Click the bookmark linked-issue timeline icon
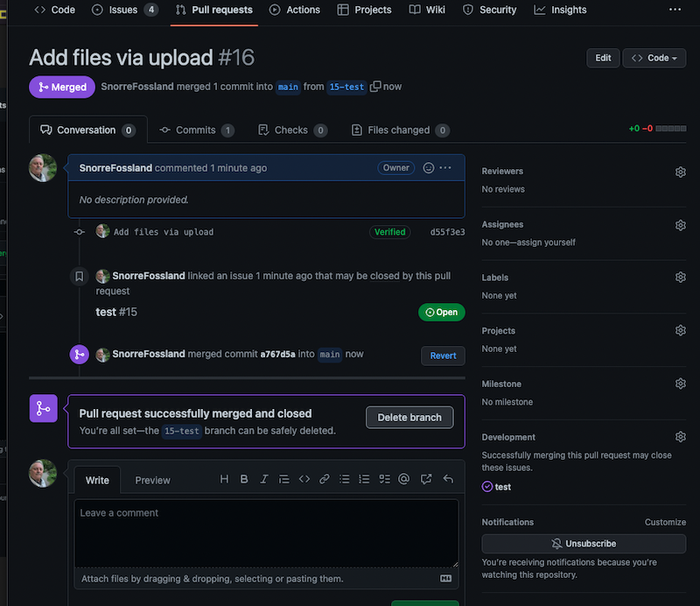 pyautogui.click(x=79, y=276)
